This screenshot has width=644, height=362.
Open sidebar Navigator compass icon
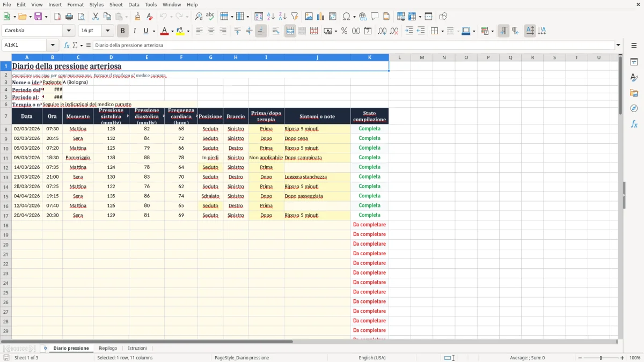point(634,108)
